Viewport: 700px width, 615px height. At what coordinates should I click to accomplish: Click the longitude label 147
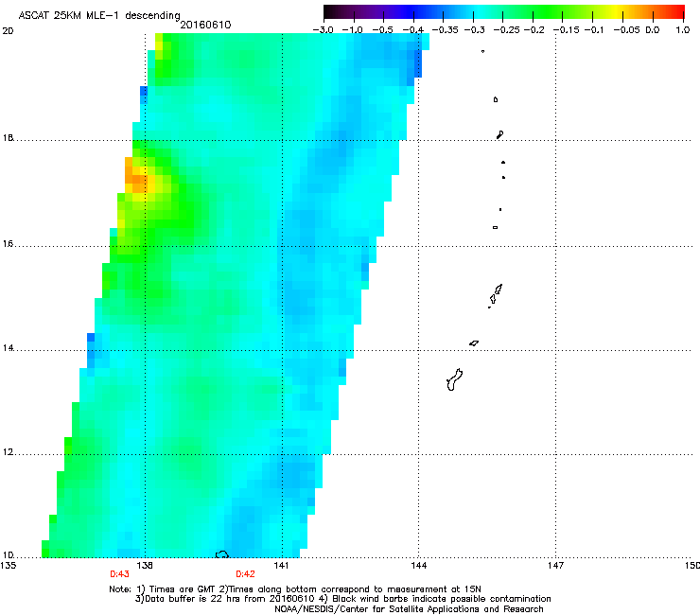click(555, 566)
